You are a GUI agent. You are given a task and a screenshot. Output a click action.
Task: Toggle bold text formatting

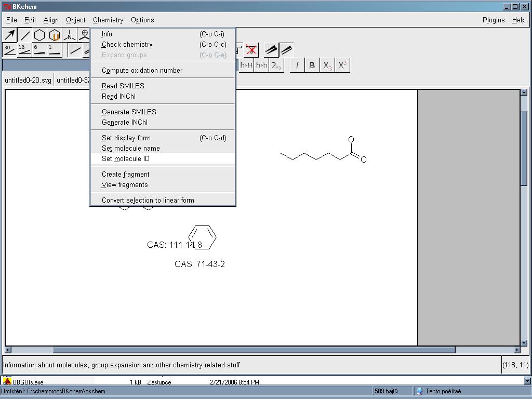[x=312, y=65]
